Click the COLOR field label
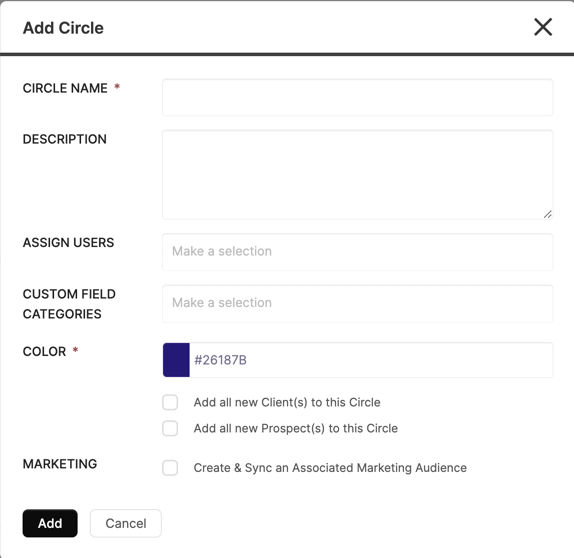Image resolution: width=574 pixels, height=558 pixels. (44, 351)
